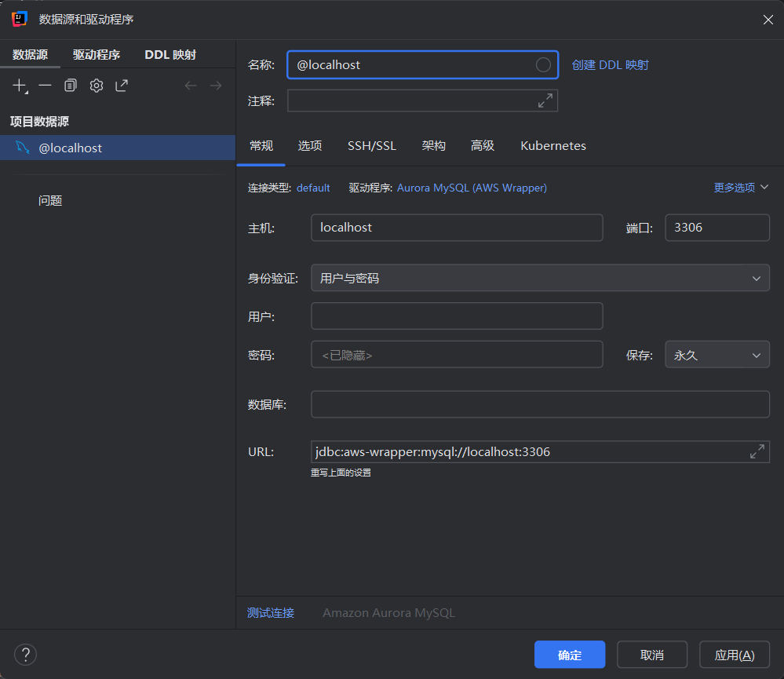
Task: Open data source settings gear icon
Action: (x=96, y=86)
